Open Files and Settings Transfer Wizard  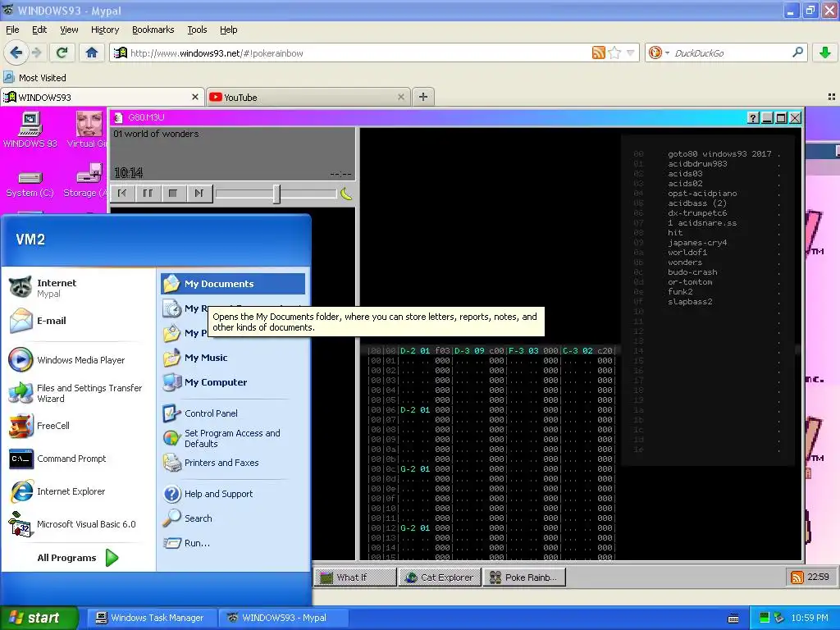click(x=78, y=393)
